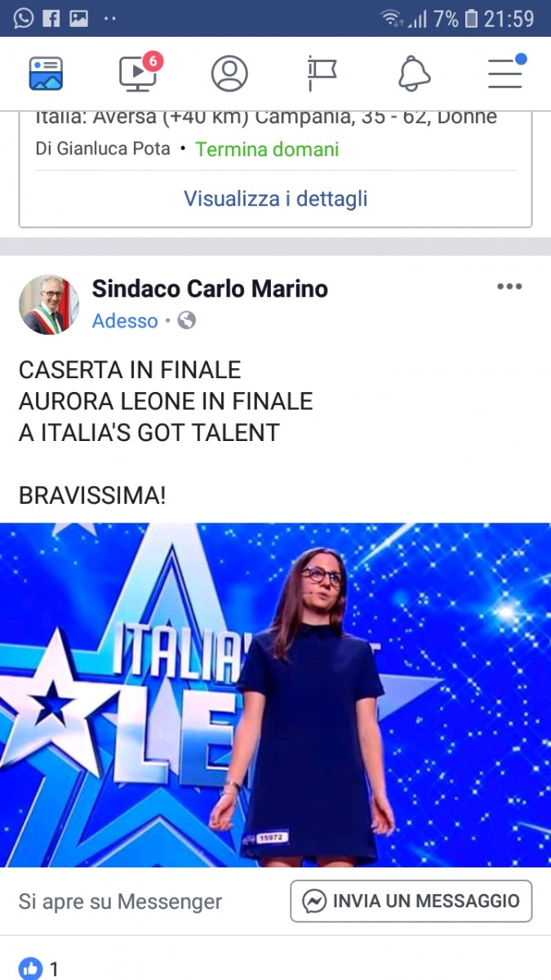Tap the public globe audience icon

click(x=187, y=320)
